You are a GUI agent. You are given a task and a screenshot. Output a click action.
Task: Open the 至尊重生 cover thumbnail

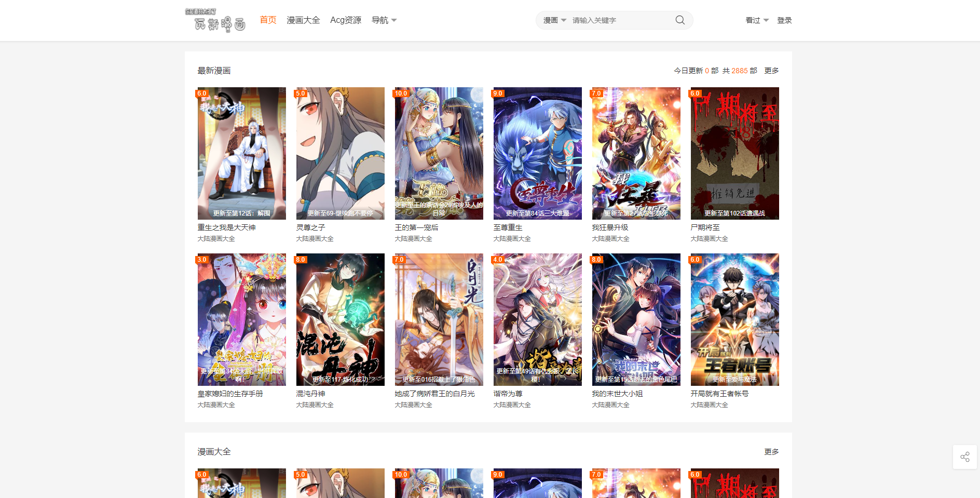point(538,153)
